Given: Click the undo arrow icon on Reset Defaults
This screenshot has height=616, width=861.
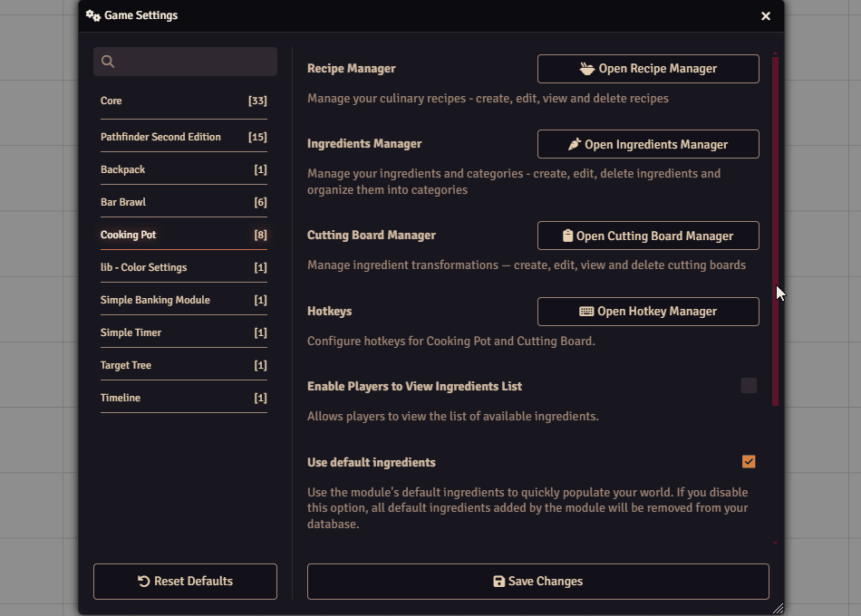Looking at the screenshot, I should tap(144, 582).
